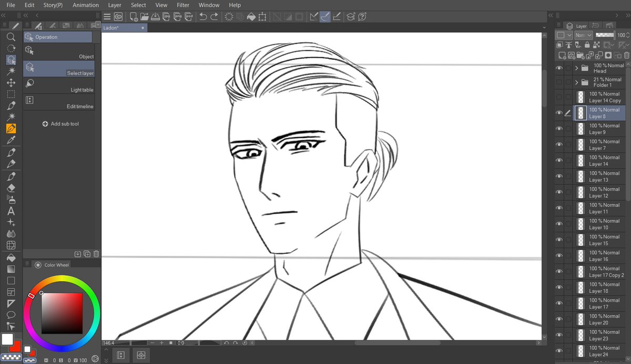Select the Operation tool in toolbox
The height and width of the screenshot is (364, 631).
[x=11, y=60]
